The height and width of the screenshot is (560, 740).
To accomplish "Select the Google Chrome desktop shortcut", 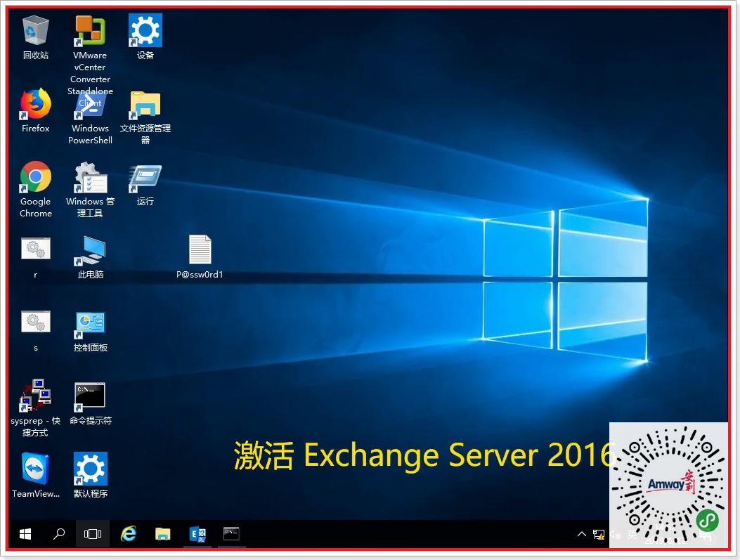I will coord(35,190).
